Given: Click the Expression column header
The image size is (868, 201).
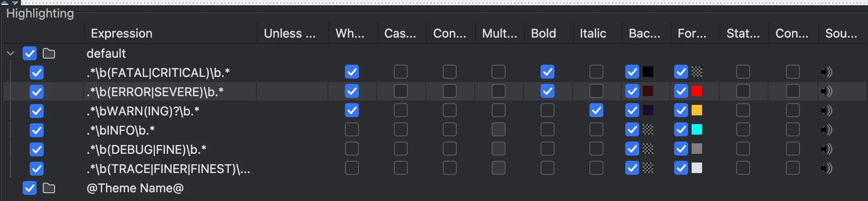Looking at the screenshot, I should point(122,34).
